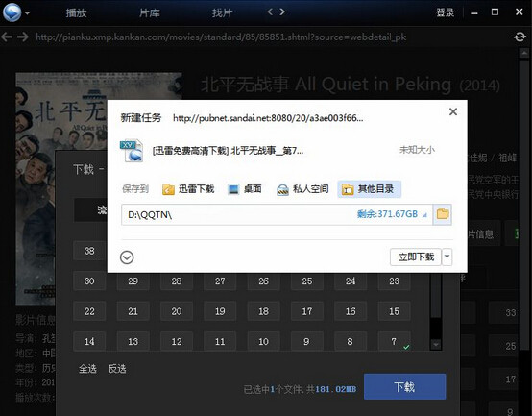Click the 私人空间 icon
This screenshot has height=416, width=532.
[x=282, y=189]
